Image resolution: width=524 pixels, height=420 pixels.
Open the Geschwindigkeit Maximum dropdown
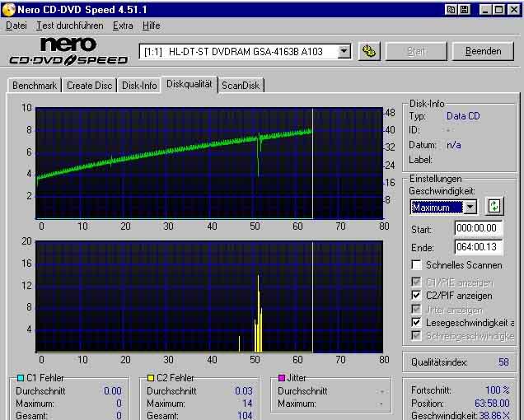coord(470,208)
